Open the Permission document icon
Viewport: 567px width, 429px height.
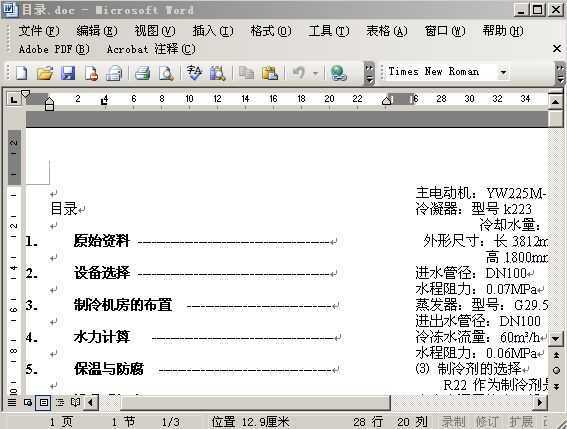pyautogui.click(x=91, y=73)
